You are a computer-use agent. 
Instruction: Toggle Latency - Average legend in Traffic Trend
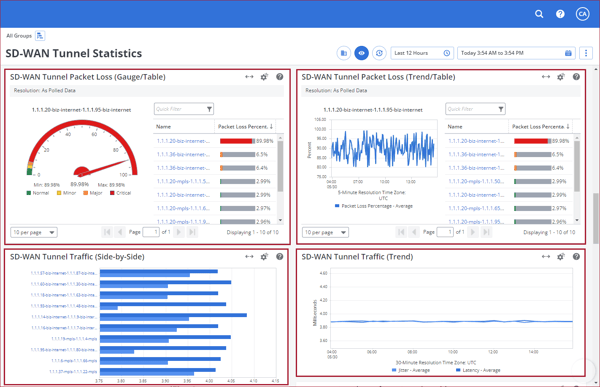pos(478,370)
